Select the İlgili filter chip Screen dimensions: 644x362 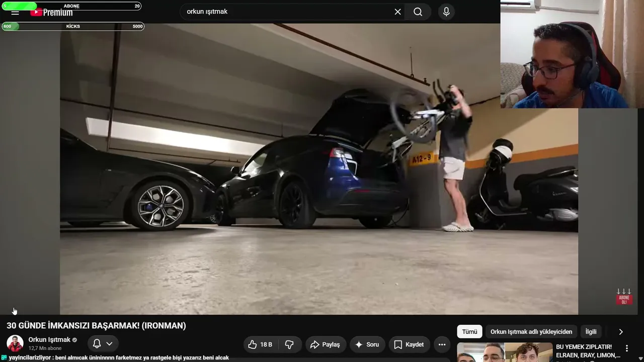(591, 332)
